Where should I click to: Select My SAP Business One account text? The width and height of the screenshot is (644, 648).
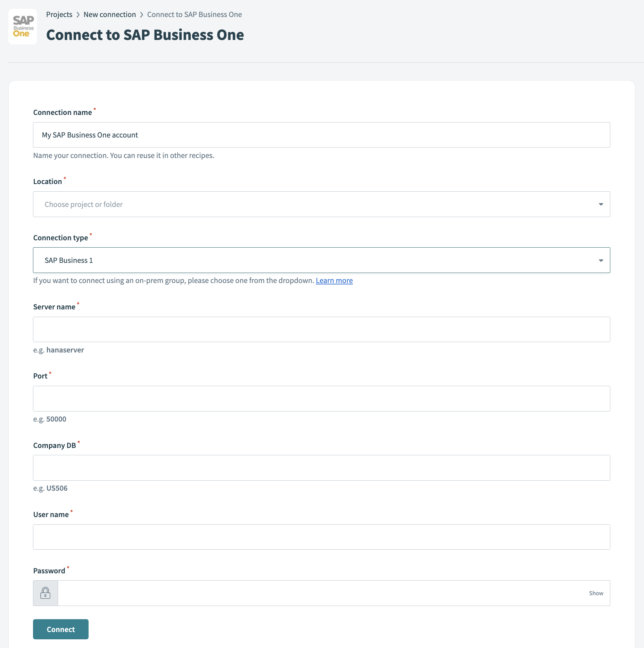pyautogui.click(x=90, y=135)
